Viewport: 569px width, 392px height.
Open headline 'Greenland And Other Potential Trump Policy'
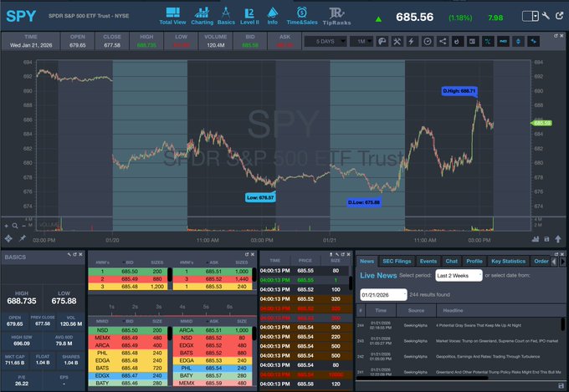[x=498, y=372]
